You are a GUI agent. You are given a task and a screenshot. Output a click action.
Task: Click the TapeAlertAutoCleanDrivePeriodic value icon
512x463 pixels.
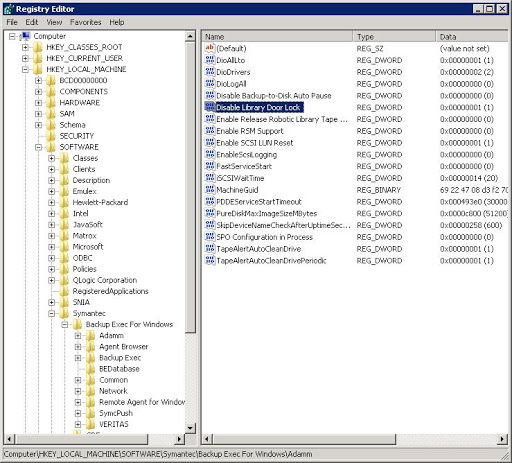click(x=210, y=260)
